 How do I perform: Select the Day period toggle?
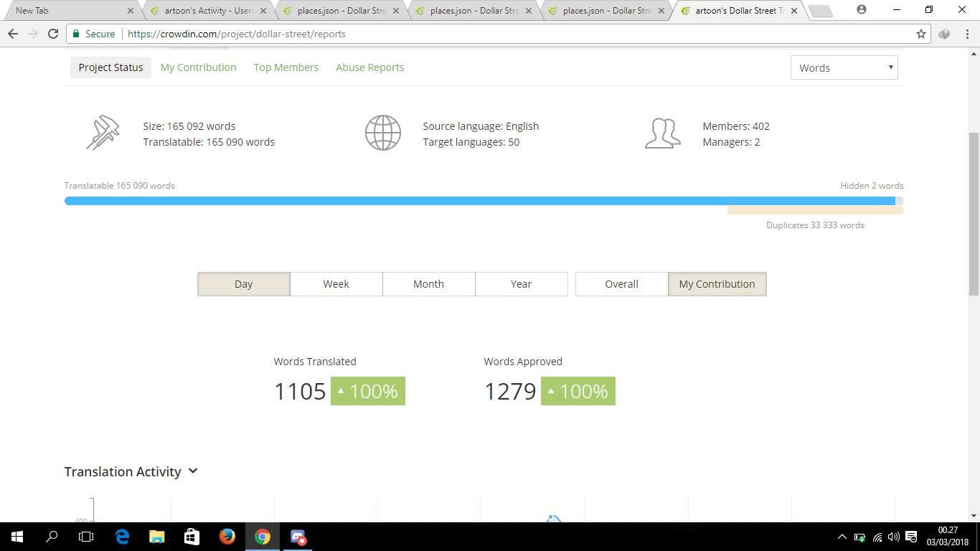244,284
